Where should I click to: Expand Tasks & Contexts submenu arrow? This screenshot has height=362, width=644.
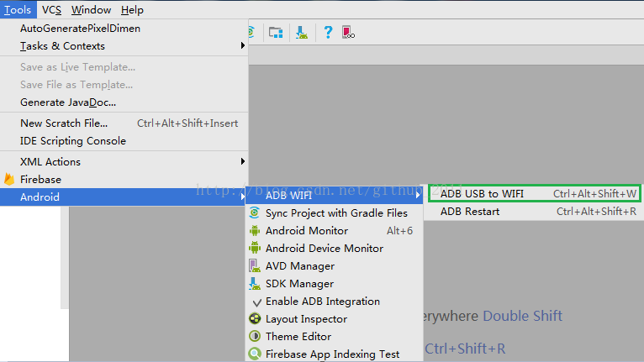click(243, 45)
